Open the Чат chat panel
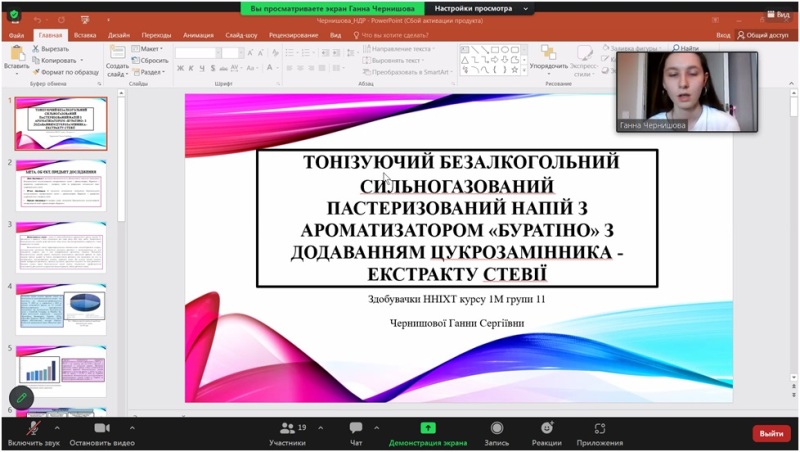 [x=356, y=434]
